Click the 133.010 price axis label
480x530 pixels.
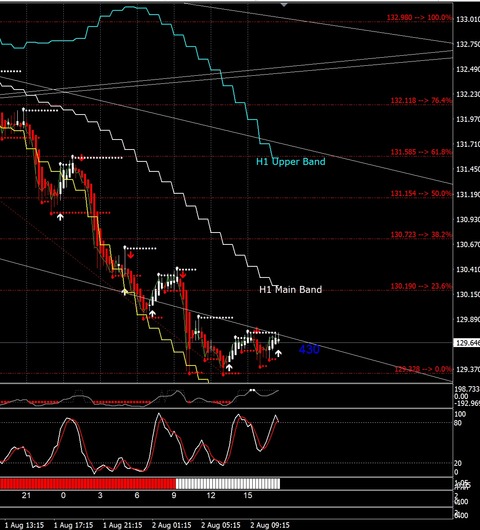tap(468, 19)
